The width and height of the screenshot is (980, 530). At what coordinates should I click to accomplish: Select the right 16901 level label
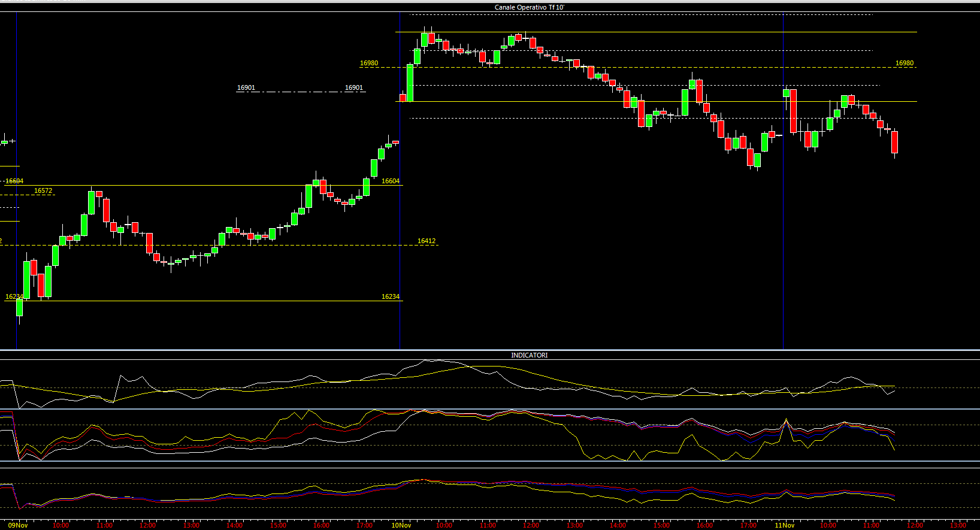pos(354,87)
